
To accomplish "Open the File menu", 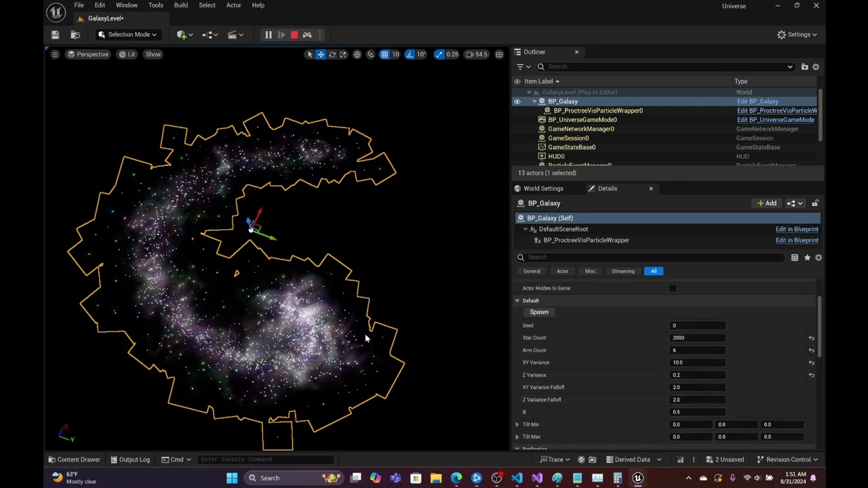I will coord(79,5).
